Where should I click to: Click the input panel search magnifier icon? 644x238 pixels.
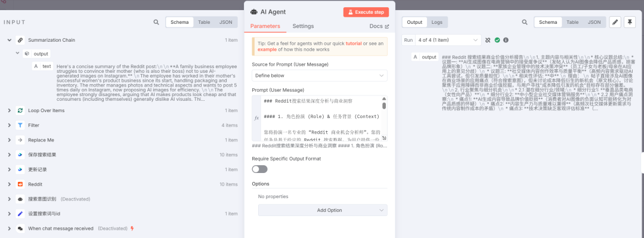click(x=156, y=22)
